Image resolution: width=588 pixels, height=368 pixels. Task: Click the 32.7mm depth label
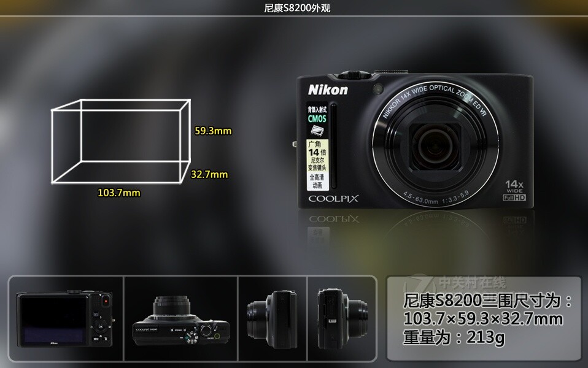pos(209,174)
